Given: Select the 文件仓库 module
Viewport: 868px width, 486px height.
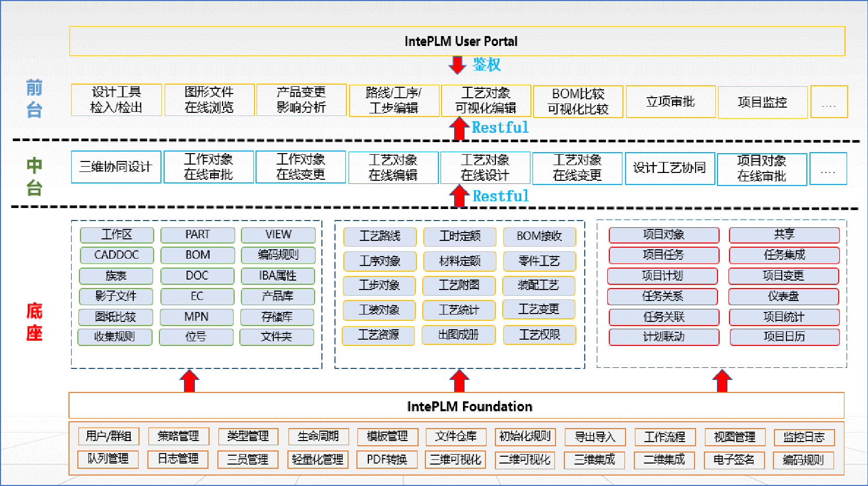Looking at the screenshot, I should pyautogui.click(x=456, y=436).
